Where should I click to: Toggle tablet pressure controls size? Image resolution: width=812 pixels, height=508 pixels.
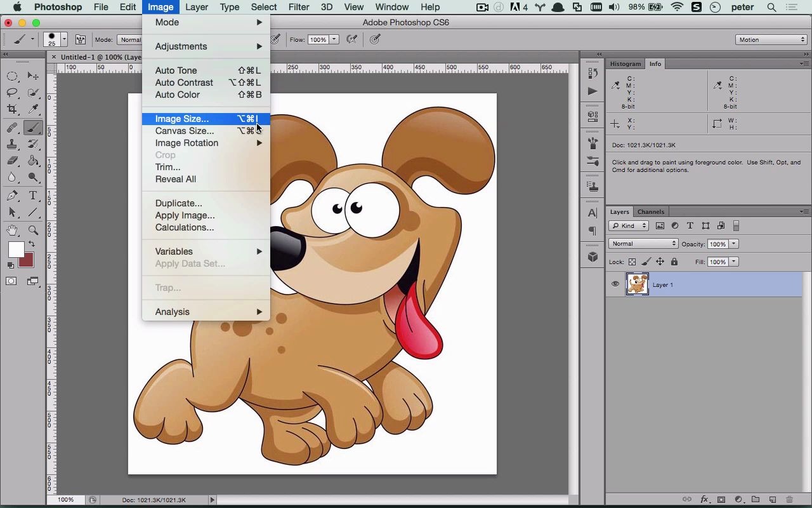coord(376,39)
